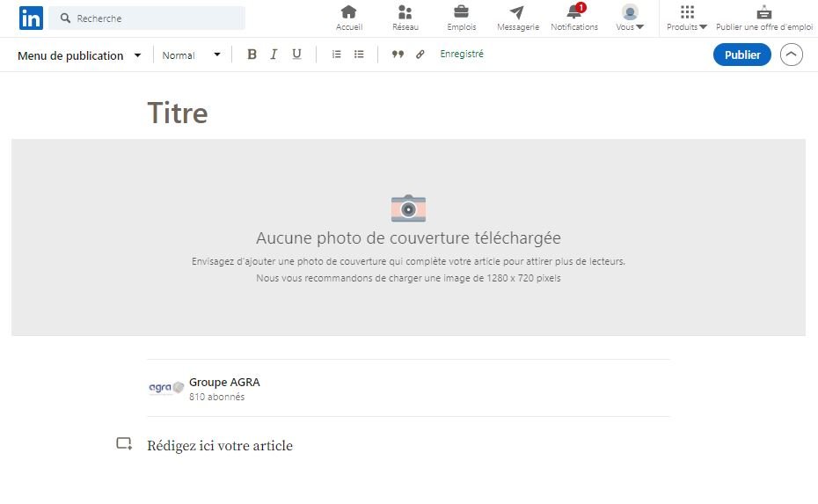Open Notifications bell
The image size is (818, 504).
[x=574, y=18]
